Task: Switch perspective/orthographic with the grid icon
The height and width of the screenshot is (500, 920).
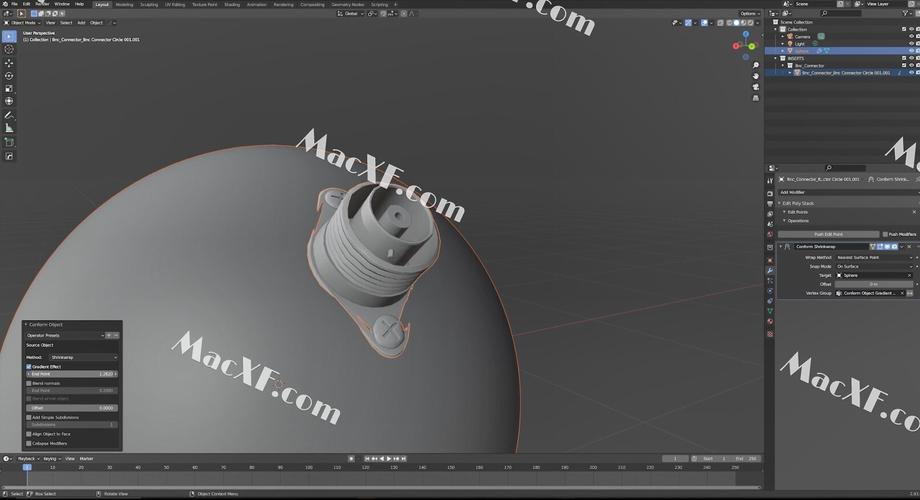Action: (x=756, y=98)
